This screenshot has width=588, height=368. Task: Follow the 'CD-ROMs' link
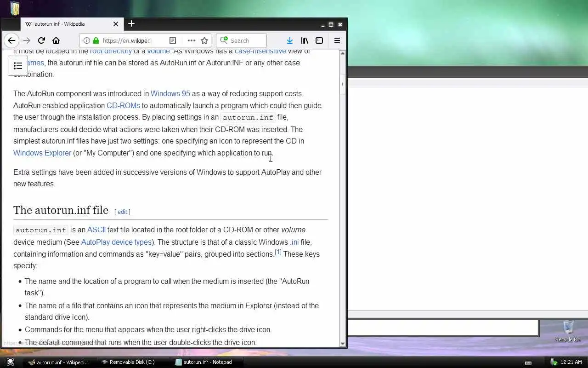click(x=123, y=106)
